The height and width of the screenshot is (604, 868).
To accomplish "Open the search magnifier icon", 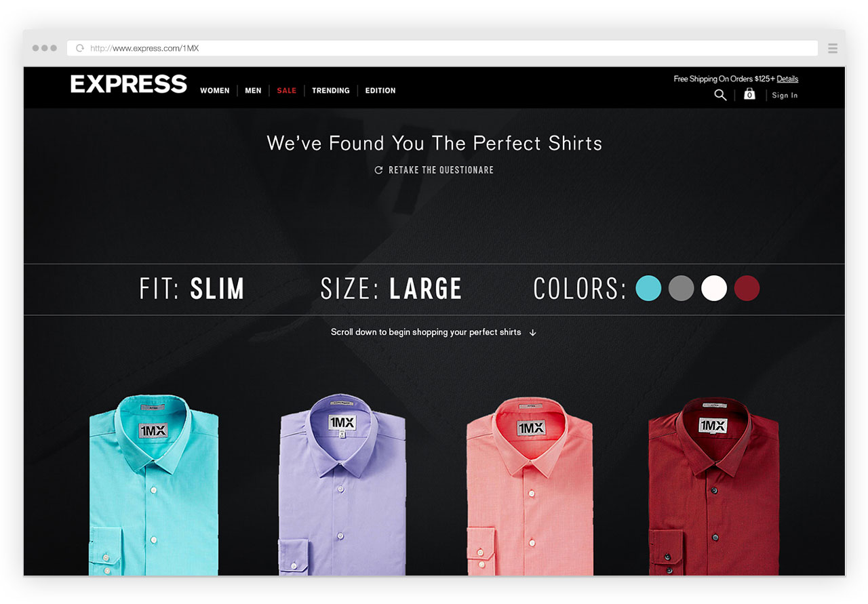I will pyautogui.click(x=720, y=95).
